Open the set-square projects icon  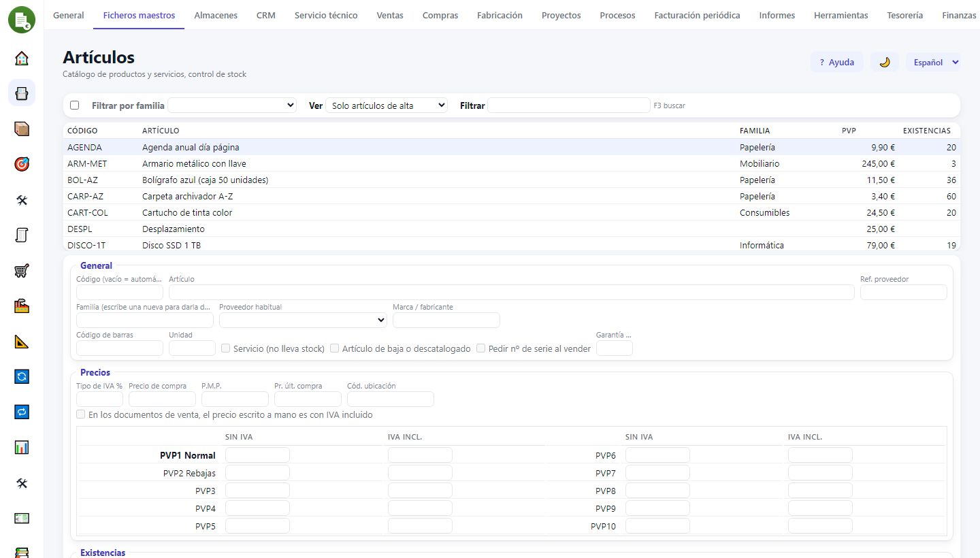point(22,342)
